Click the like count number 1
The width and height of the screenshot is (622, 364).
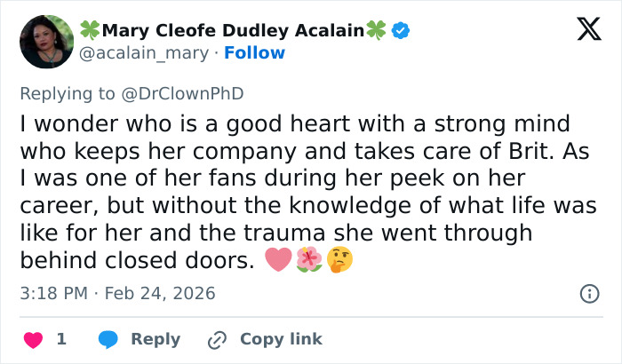click(61, 339)
